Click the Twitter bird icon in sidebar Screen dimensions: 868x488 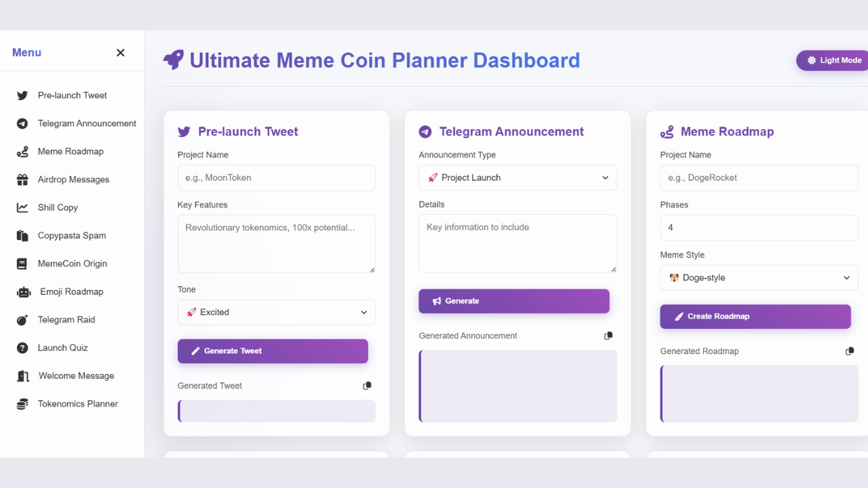pos(22,96)
